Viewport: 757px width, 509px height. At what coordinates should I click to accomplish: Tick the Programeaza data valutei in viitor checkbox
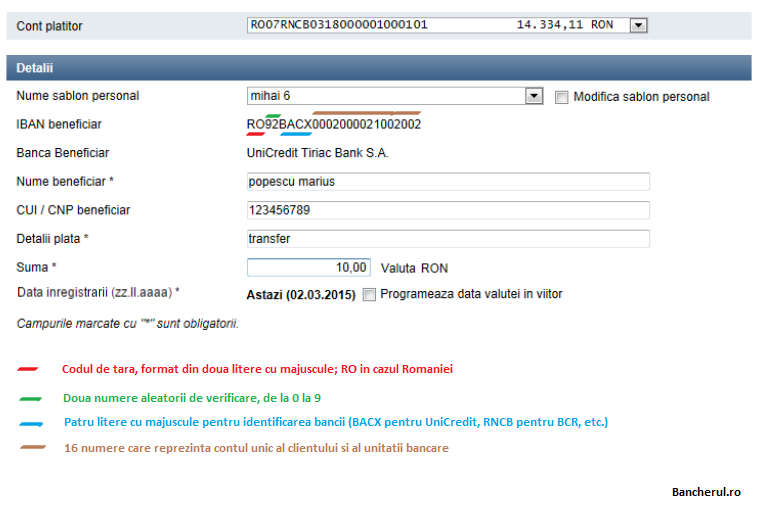point(369,295)
